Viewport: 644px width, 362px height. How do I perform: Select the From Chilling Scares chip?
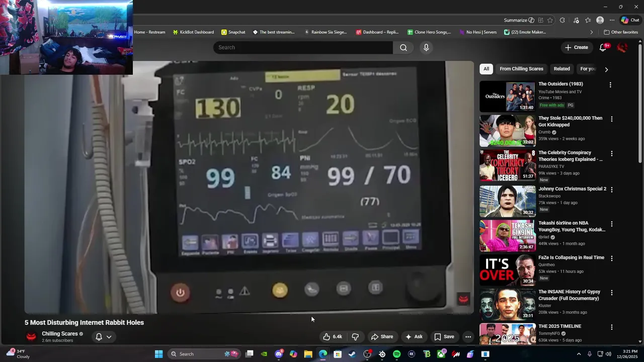click(x=521, y=69)
